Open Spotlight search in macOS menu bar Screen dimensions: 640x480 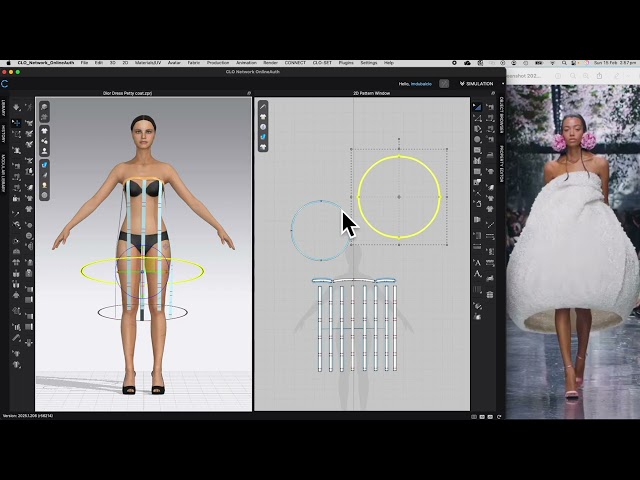click(x=564, y=63)
